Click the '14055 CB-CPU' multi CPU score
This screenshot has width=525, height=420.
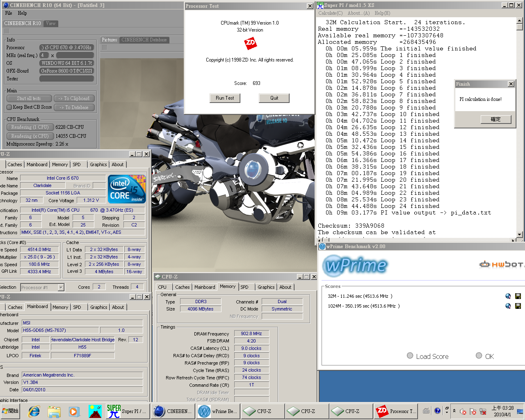[x=71, y=136]
